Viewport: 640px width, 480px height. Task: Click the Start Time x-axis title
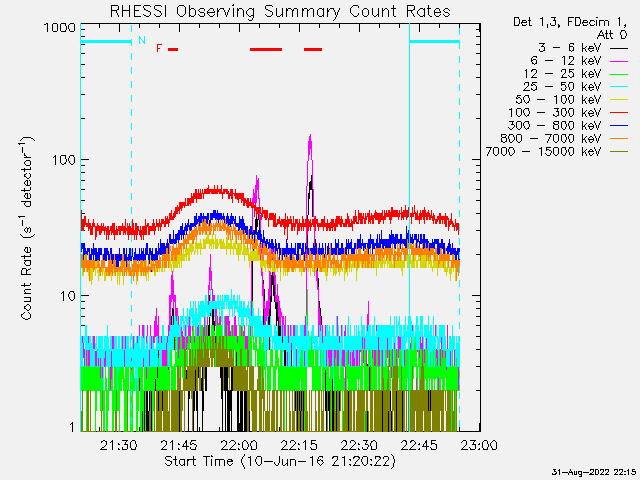[280, 462]
